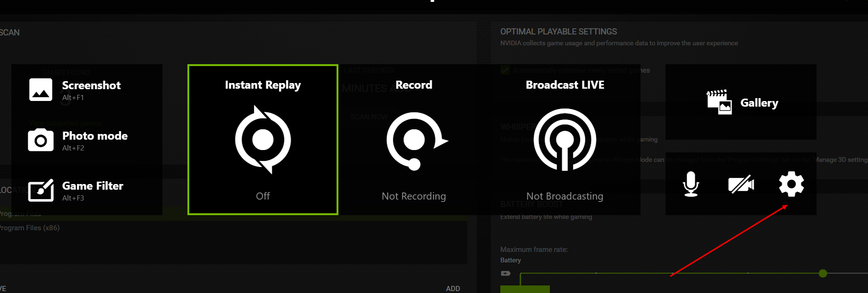Open Game Filter icon

[41, 191]
